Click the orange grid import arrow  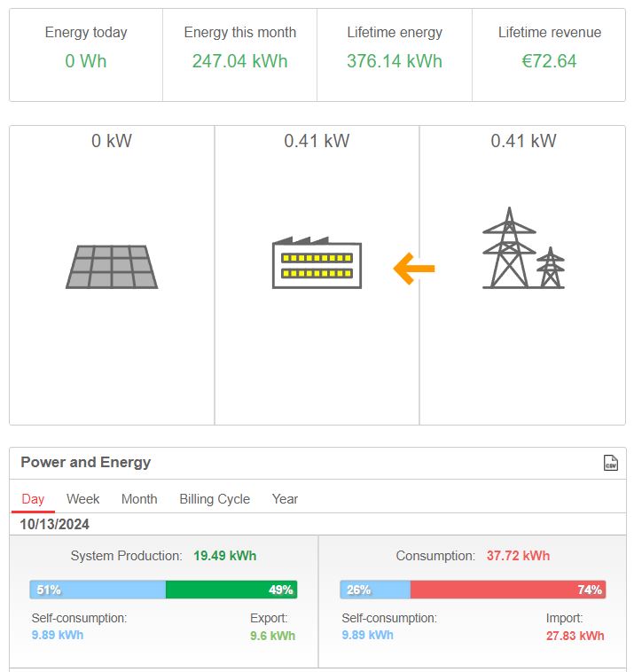(414, 269)
